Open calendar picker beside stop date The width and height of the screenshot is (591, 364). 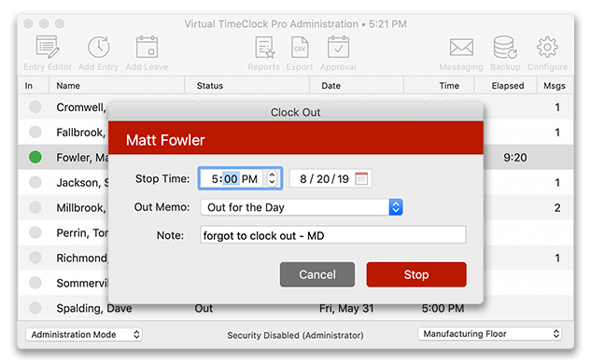click(x=361, y=178)
